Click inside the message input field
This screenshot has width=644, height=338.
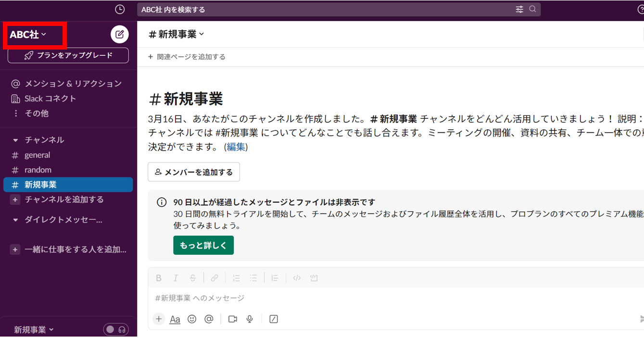point(289,298)
